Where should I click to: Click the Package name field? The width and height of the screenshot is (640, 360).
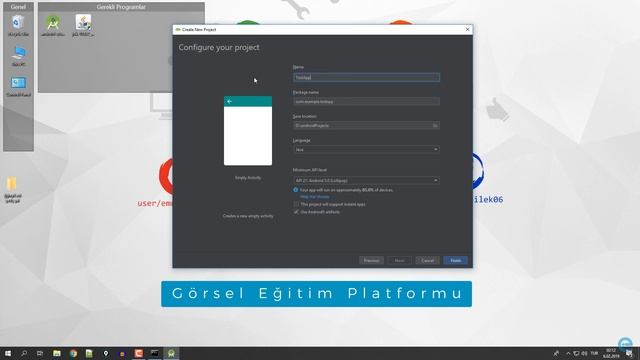click(366, 102)
